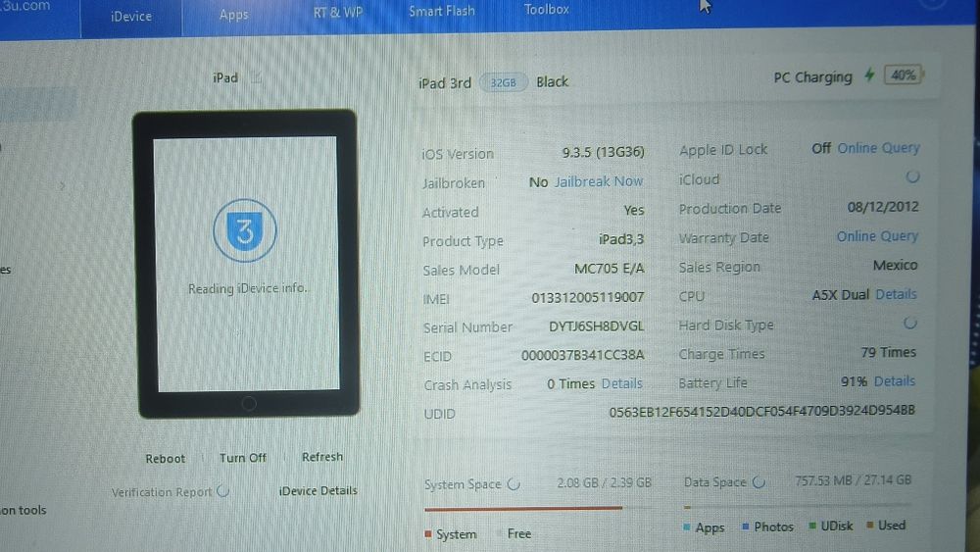The height and width of the screenshot is (552, 980).
Task: Click the 3u.com logo text
Action: [x=25, y=6]
